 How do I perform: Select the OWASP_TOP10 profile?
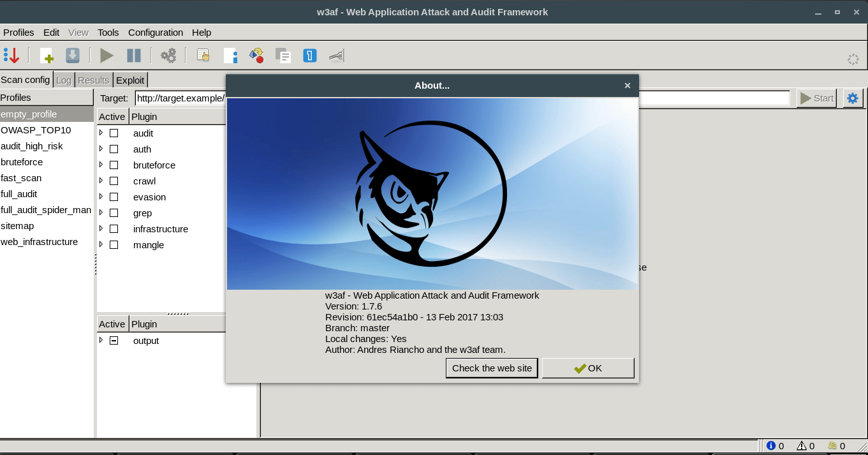pos(47,130)
